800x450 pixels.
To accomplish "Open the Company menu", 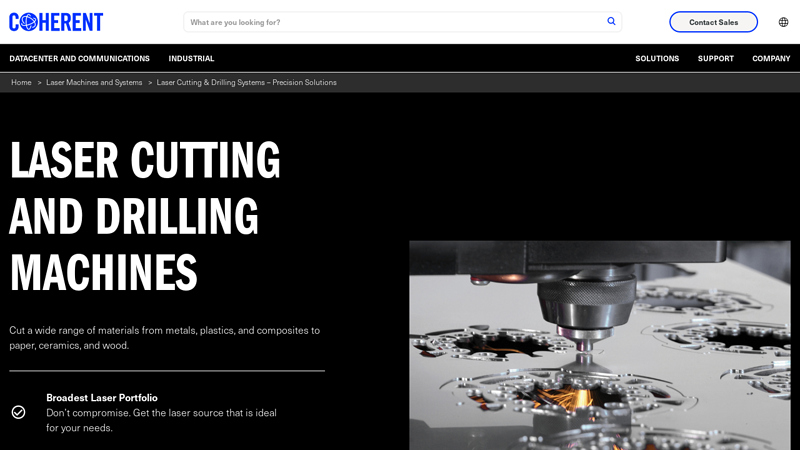I will [x=771, y=59].
